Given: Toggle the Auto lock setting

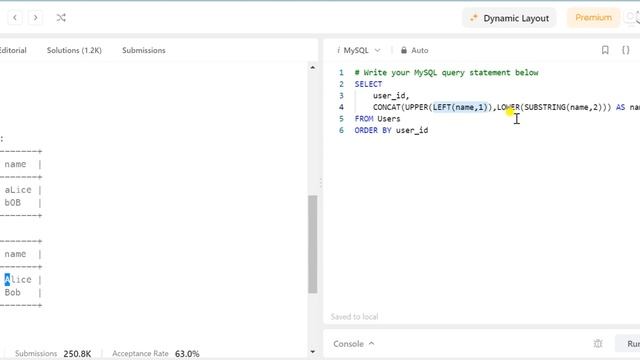Looking at the screenshot, I should coord(414,50).
